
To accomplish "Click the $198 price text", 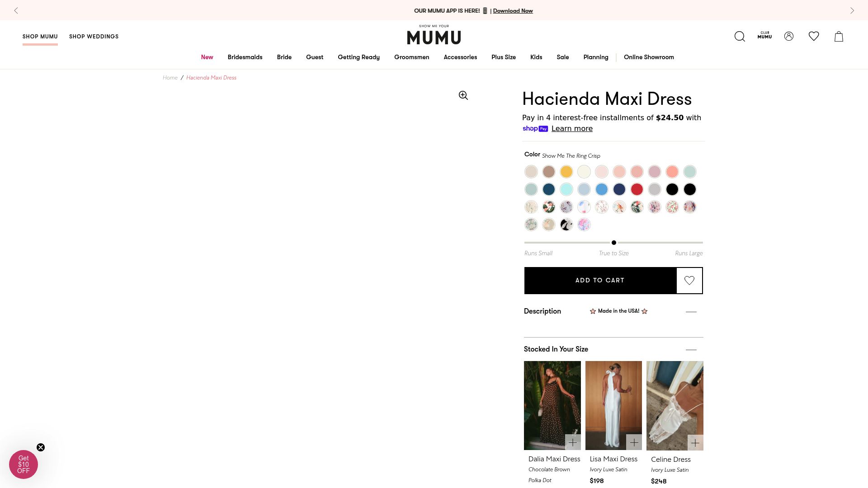I will [597, 481].
